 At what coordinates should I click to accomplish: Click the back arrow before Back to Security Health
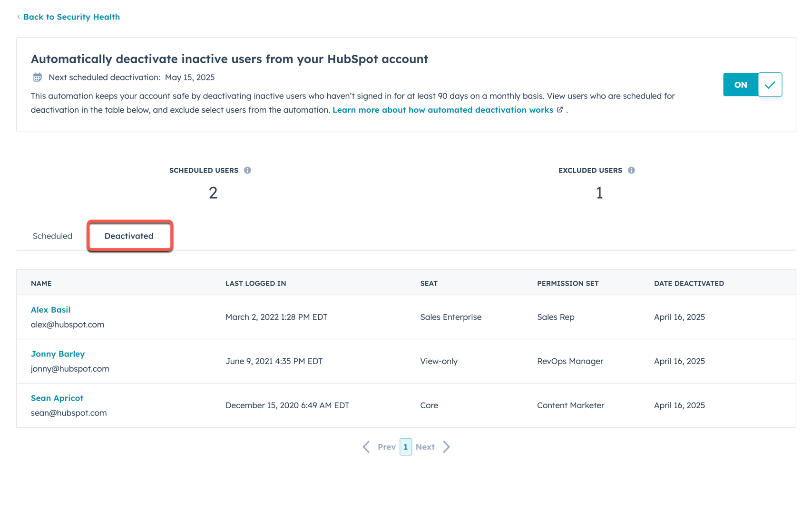click(18, 17)
